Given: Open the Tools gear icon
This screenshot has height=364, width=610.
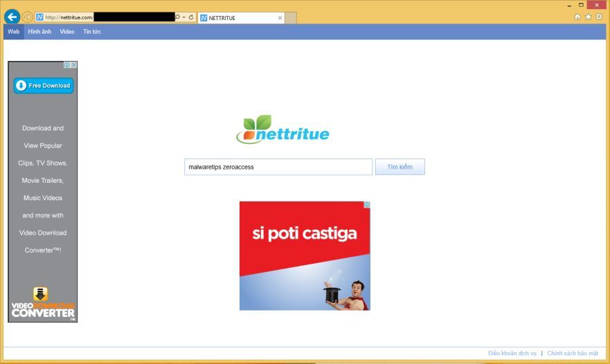Looking at the screenshot, I should point(599,17).
